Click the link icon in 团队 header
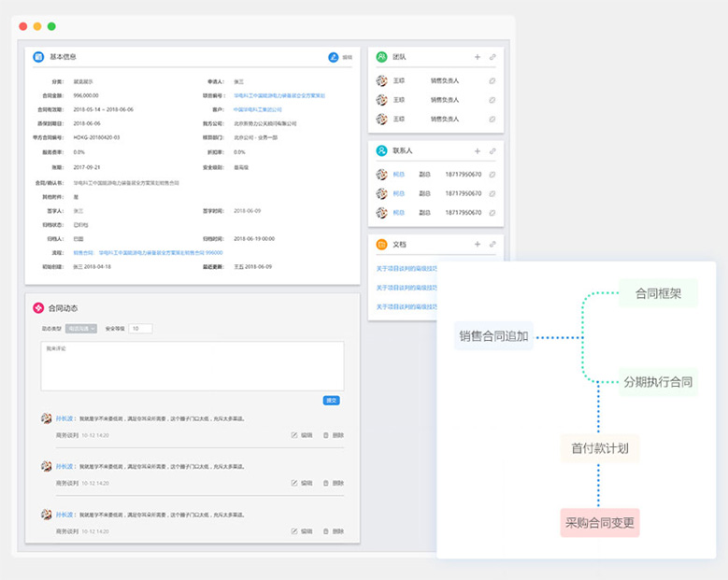This screenshot has height=580, width=728. [x=492, y=57]
